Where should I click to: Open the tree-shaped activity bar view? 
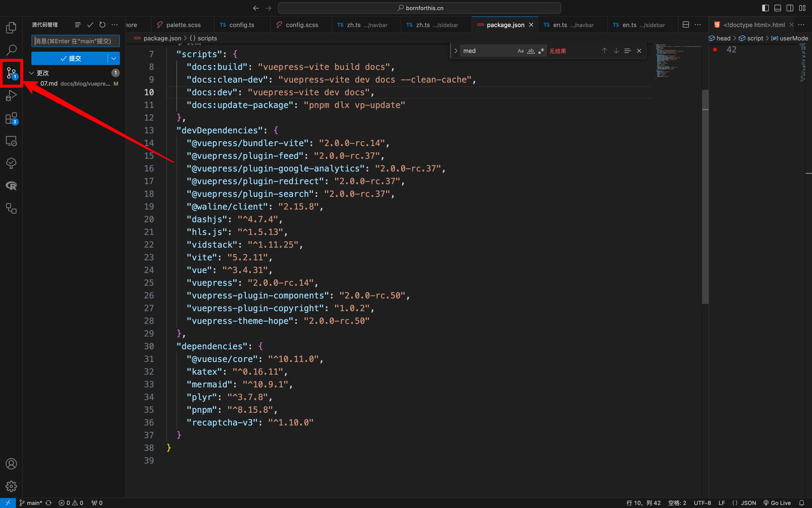point(11,164)
